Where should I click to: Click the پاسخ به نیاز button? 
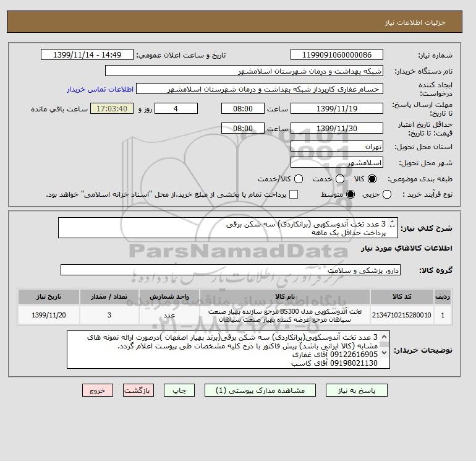point(357,390)
